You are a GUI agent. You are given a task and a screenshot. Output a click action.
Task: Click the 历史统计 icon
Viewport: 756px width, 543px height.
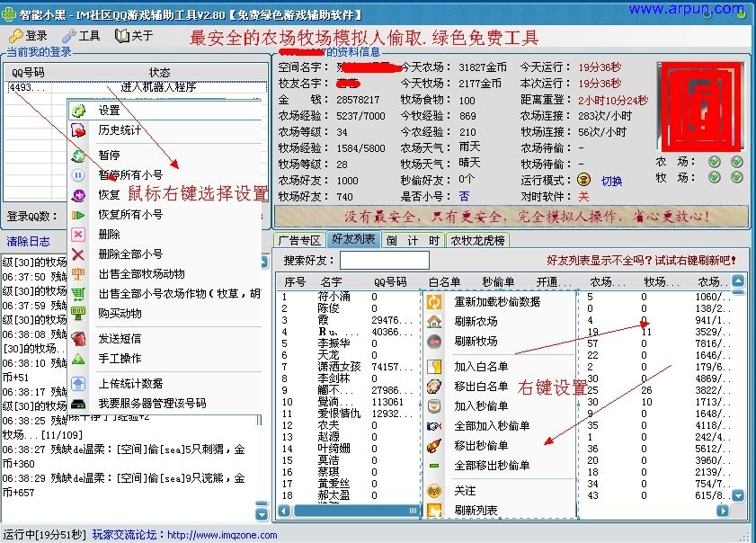point(78,130)
